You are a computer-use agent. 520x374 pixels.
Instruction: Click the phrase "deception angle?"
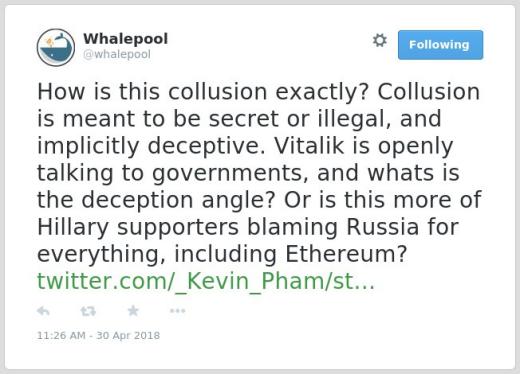179,200
